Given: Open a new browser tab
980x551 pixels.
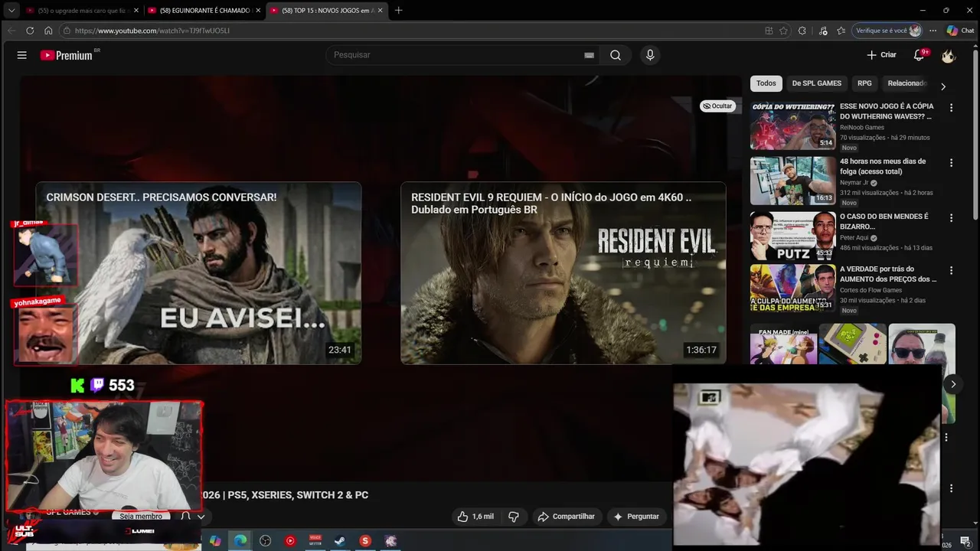Looking at the screenshot, I should tap(398, 11).
